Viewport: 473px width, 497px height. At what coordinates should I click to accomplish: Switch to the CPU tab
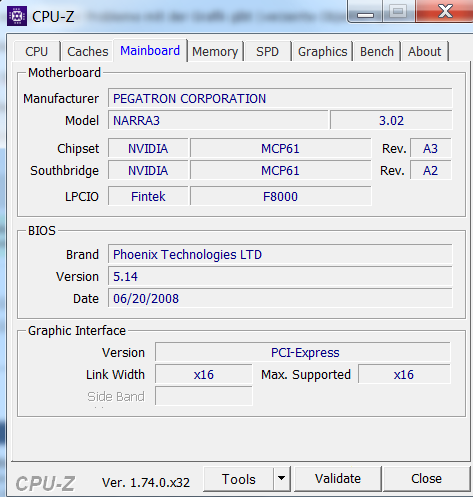coord(37,51)
